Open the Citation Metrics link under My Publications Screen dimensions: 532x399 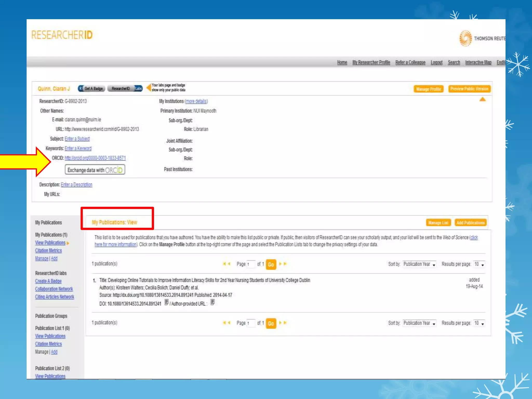click(x=48, y=250)
